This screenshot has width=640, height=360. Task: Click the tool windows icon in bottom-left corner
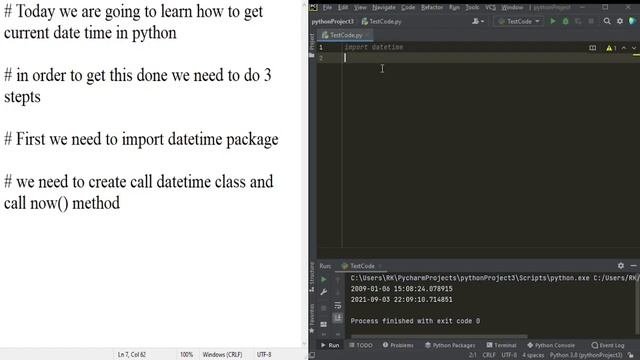click(x=312, y=355)
